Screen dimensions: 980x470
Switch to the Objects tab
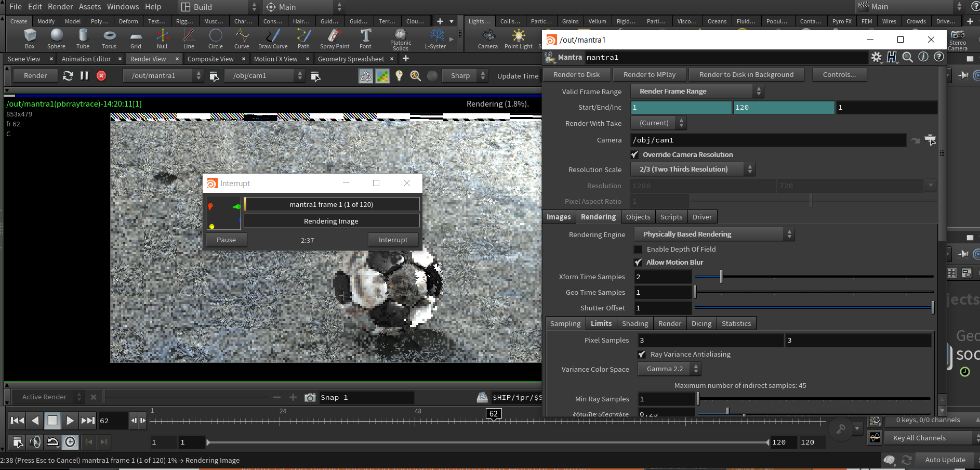point(638,217)
